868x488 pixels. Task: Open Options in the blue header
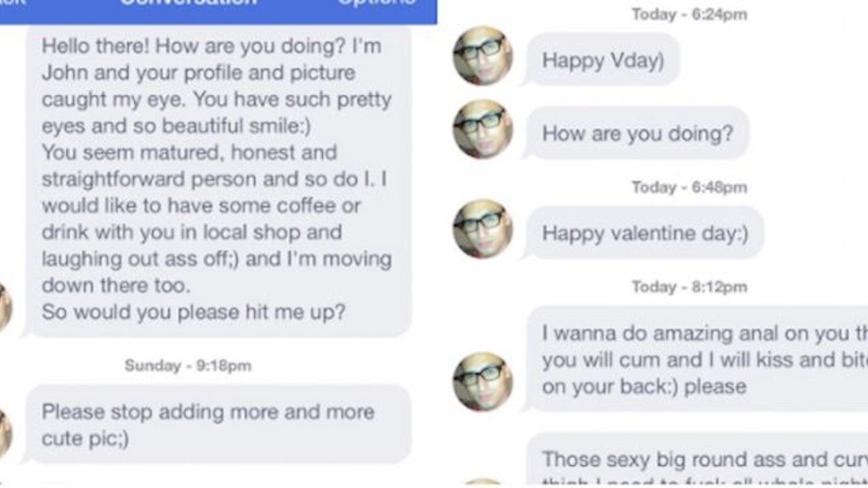click(x=376, y=3)
